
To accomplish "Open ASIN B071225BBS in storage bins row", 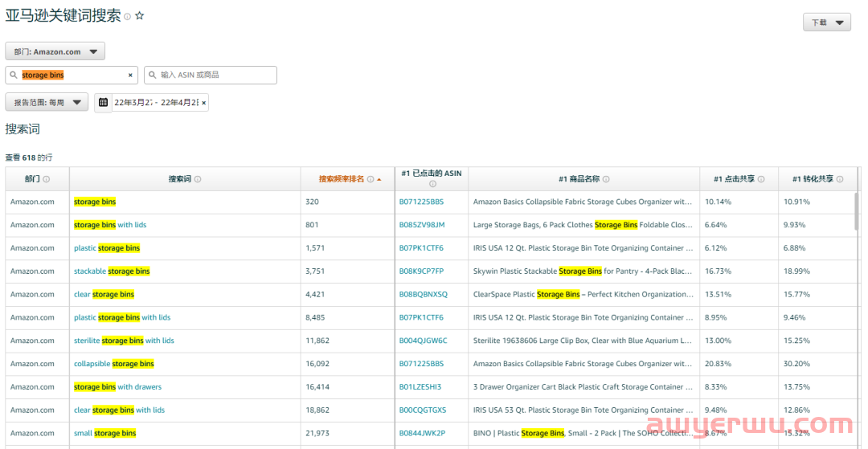I will [421, 202].
